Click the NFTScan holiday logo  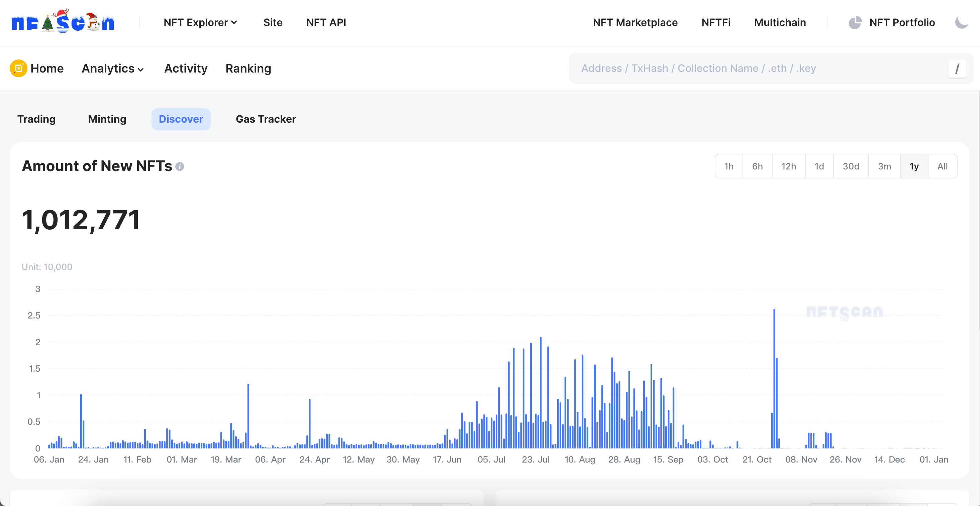(x=63, y=22)
